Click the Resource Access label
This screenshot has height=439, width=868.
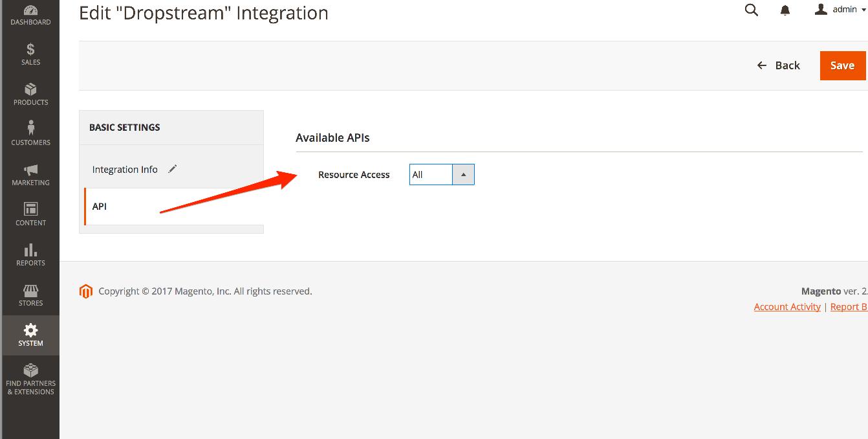[x=354, y=175]
